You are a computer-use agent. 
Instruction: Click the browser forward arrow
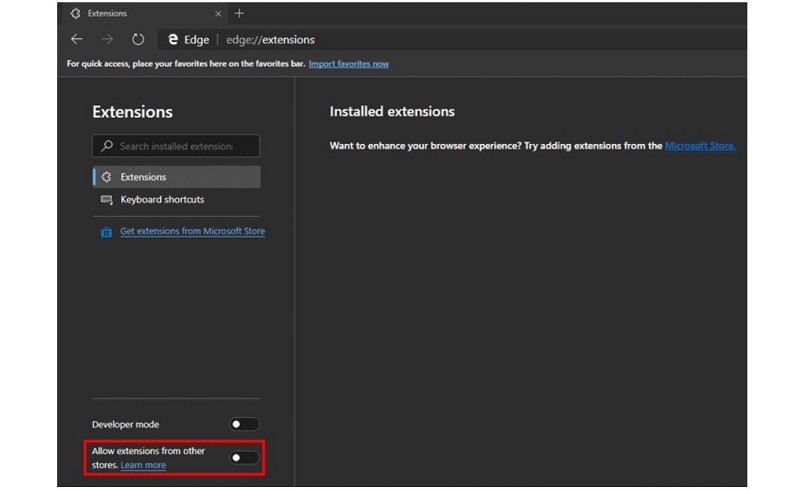pos(107,39)
